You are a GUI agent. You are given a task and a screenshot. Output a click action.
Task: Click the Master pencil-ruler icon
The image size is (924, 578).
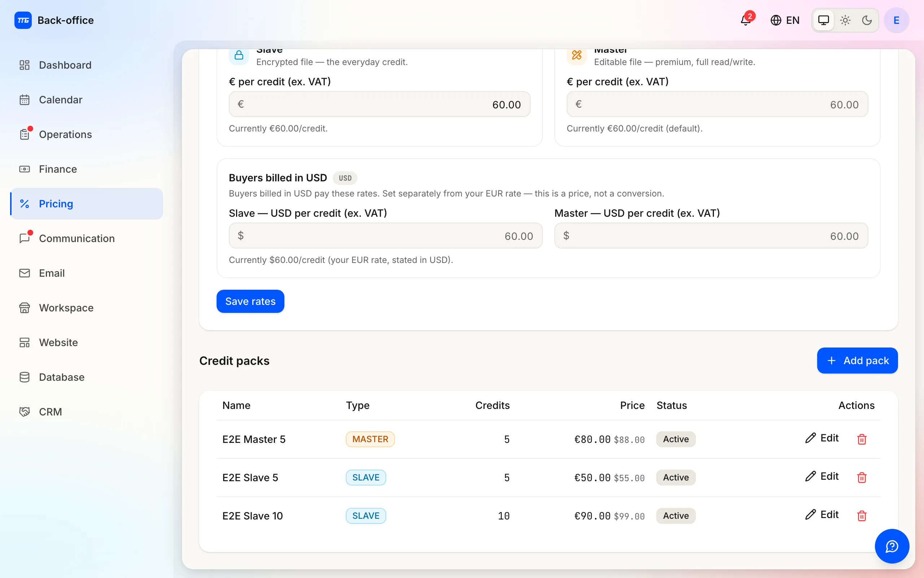coord(576,55)
